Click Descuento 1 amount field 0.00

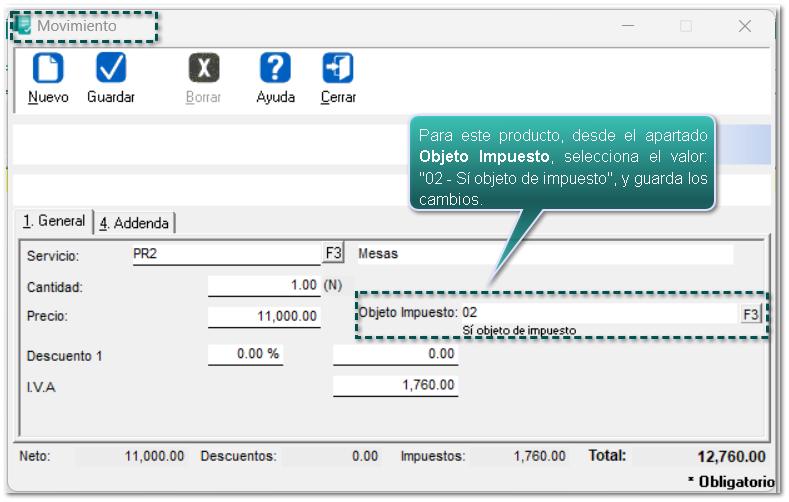tap(395, 355)
